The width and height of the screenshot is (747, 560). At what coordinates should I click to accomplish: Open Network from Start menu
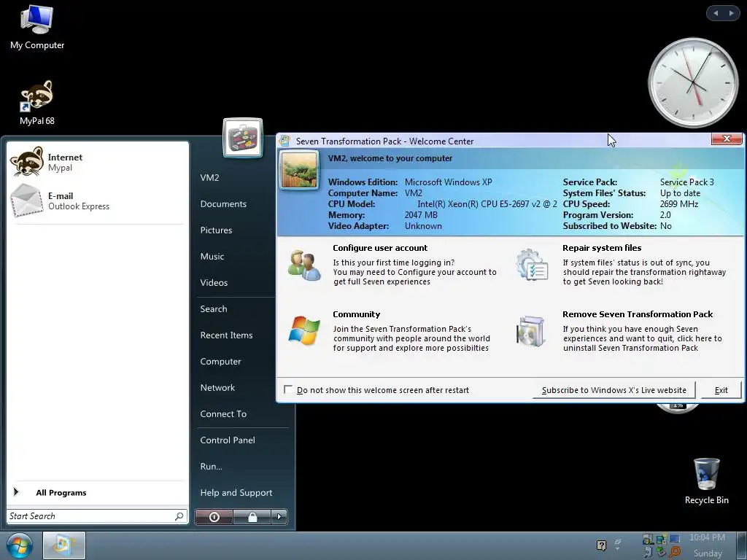tap(217, 388)
